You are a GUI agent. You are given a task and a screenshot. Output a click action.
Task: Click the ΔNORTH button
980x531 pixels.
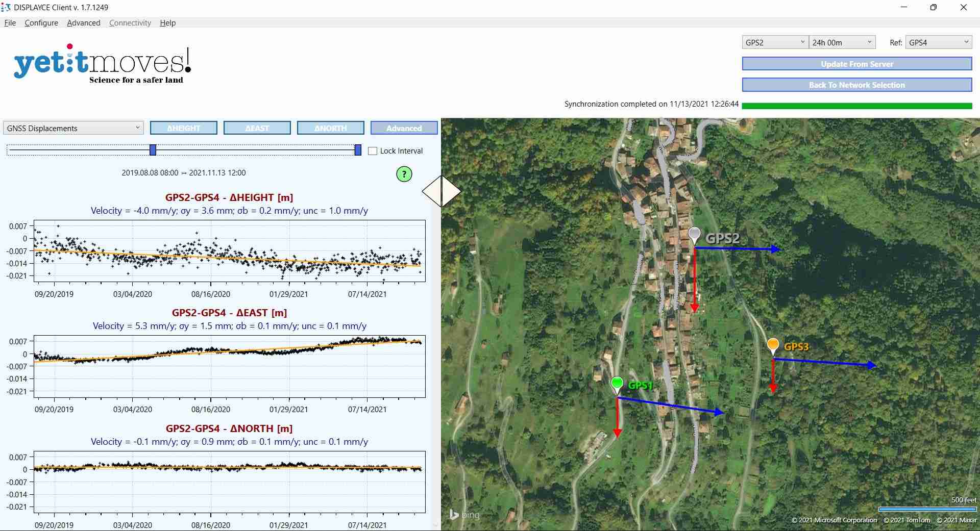[x=331, y=128]
